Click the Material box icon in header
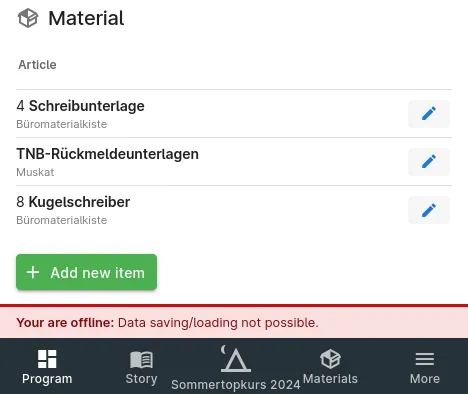The width and height of the screenshot is (468, 394). point(28,18)
